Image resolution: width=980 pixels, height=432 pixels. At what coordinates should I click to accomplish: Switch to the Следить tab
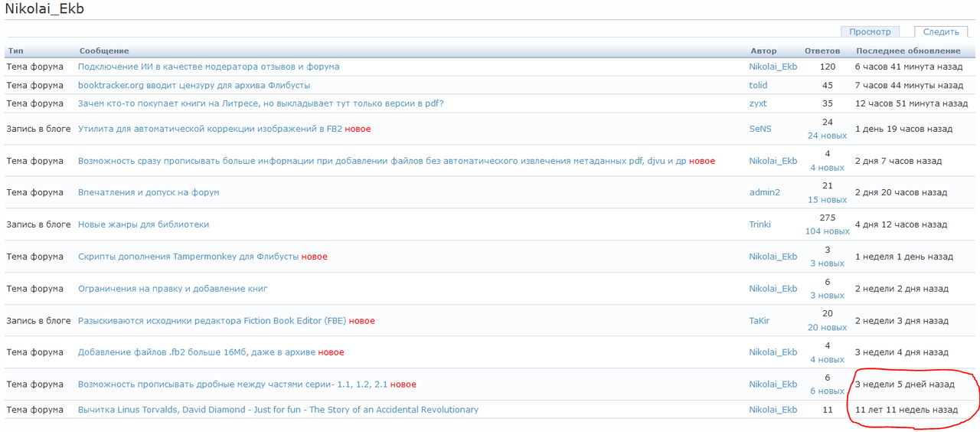pos(941,31)
